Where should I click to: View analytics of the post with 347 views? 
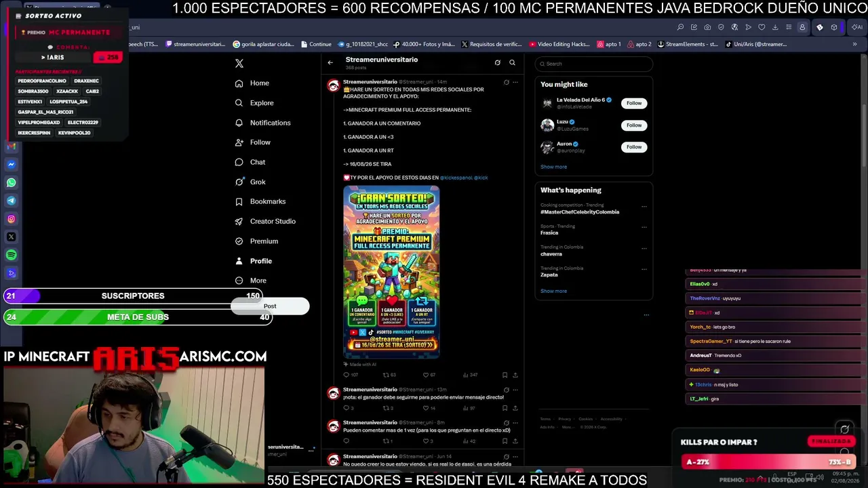click(x=470, y=375)
